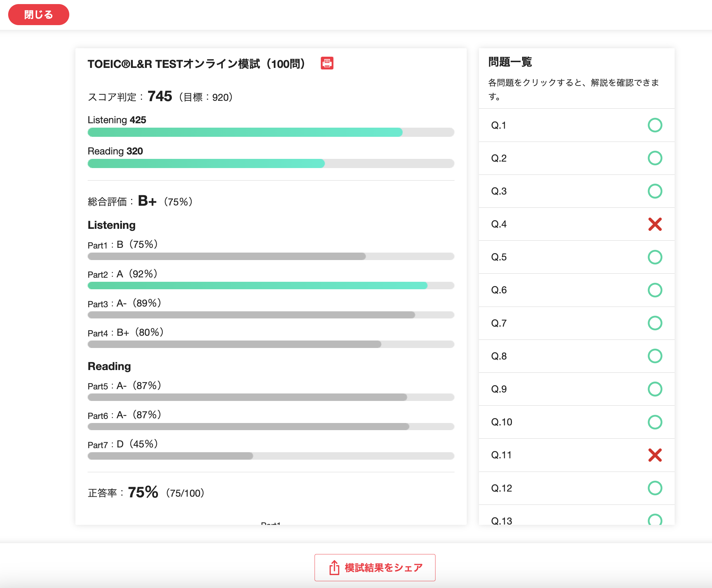
Task: Click green correct circle for Q.10
Action: point(655,422)
